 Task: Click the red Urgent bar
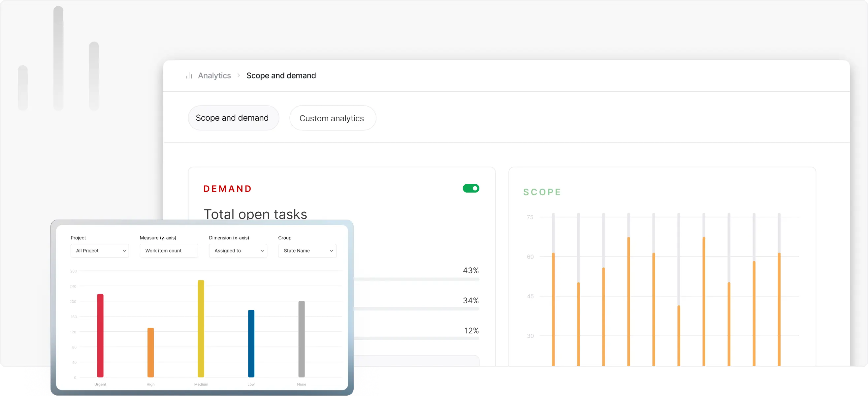coord(100,335)
